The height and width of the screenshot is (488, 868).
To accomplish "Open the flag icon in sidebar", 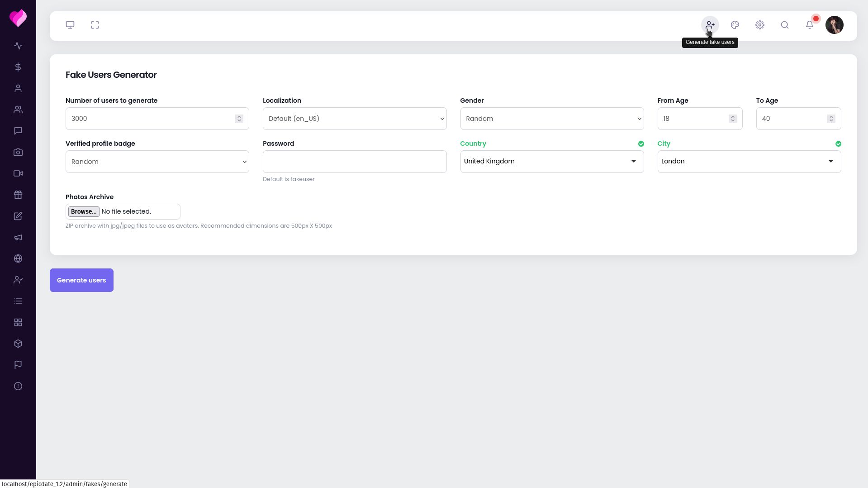I will (18, 365).
